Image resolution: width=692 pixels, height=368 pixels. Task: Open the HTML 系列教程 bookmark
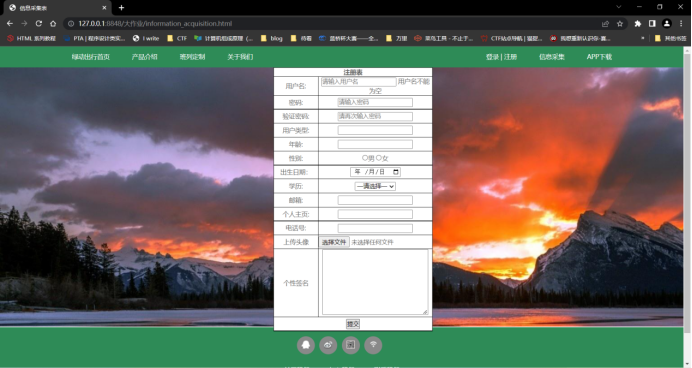31,38
